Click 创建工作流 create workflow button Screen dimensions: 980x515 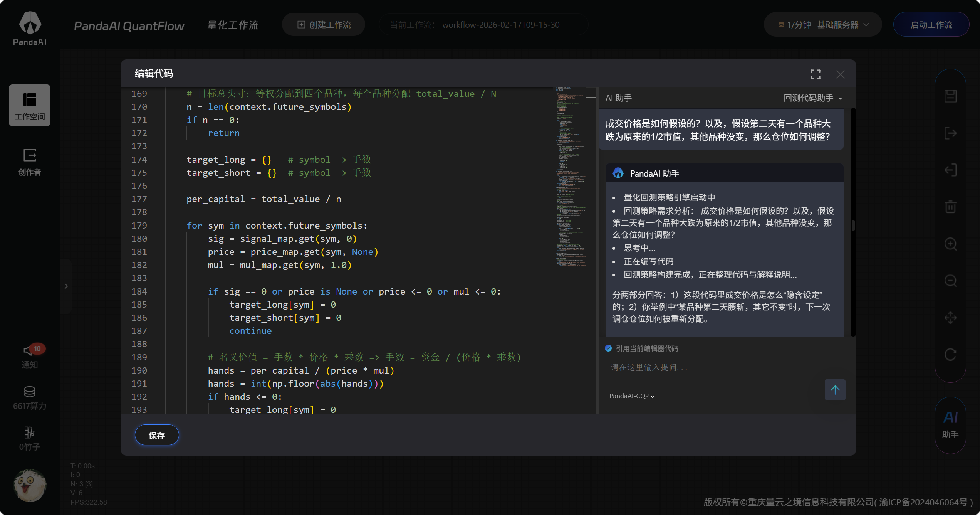[324, 25]
